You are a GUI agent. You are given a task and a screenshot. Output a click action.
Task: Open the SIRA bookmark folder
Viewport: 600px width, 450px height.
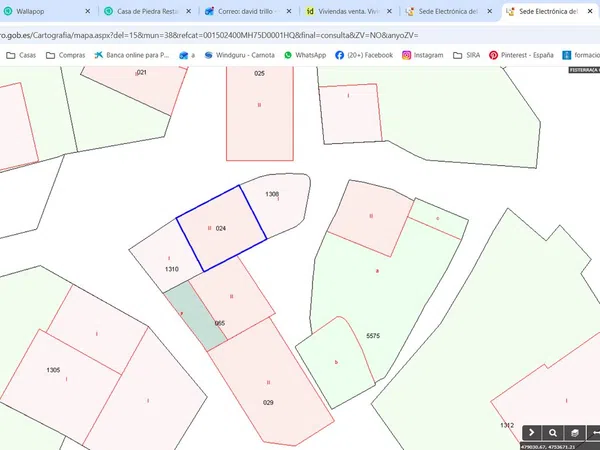(x=466, y=55)
